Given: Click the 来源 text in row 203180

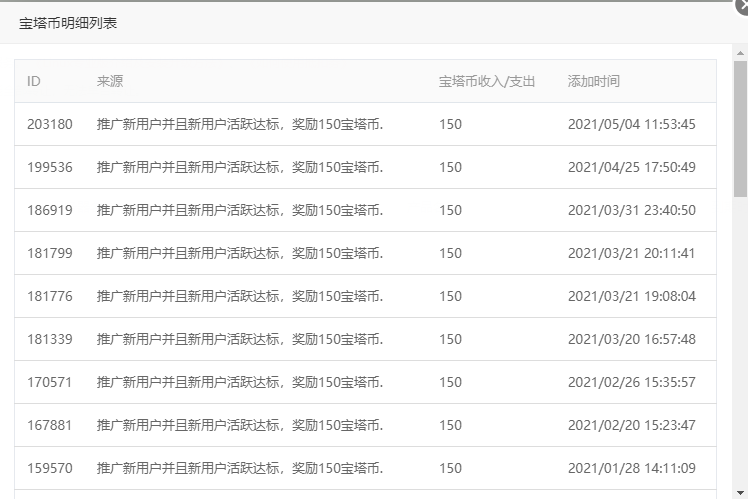Looking at the screenshot, I should tap(240, 124).
